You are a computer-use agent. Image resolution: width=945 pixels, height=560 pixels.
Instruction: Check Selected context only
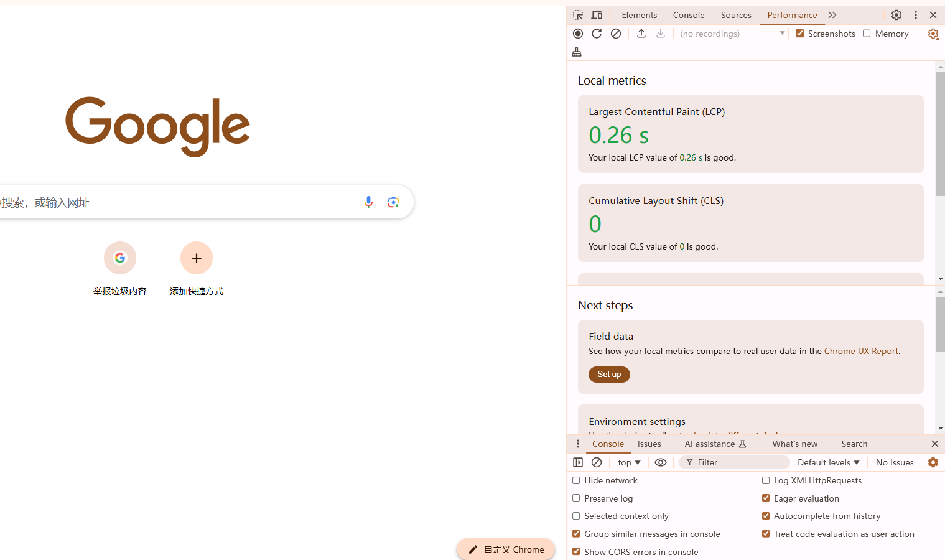576,516
